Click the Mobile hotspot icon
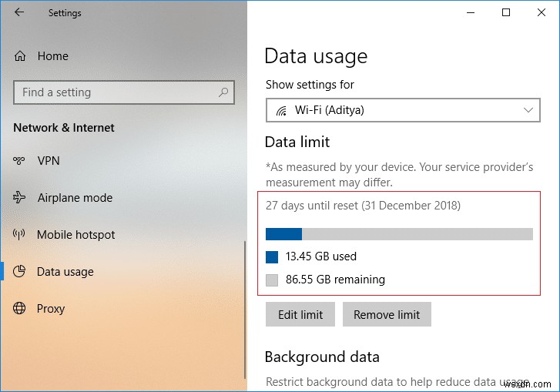This screenshot has width=560, height=392. point(20,235)
